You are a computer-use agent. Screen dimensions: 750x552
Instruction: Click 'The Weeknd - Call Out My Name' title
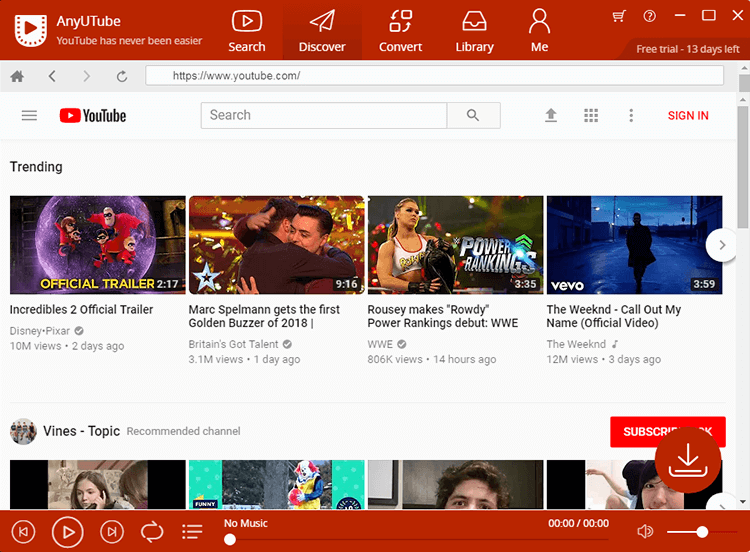(x=614, y=316)
